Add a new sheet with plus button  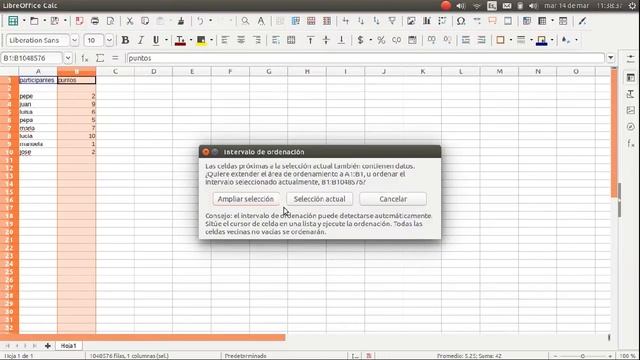[x=48, y=346]
